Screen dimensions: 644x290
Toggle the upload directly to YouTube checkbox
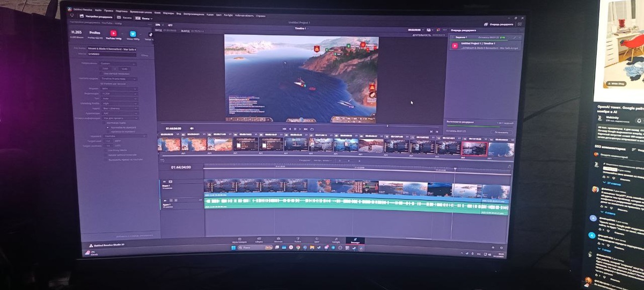click(x=106, y=160)
